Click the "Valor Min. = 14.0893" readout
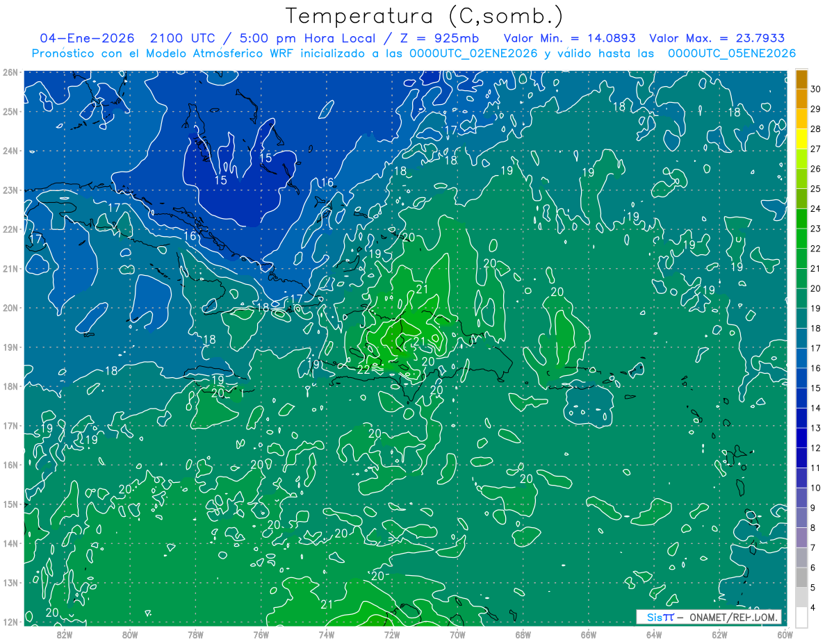The height and width of the screenshot is (644, 834). [x=570, y=38]
